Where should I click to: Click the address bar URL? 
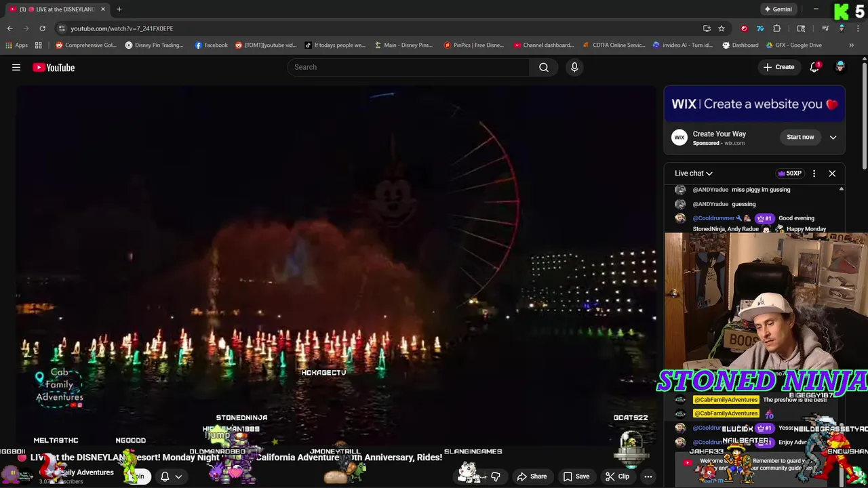coord(122,28)
